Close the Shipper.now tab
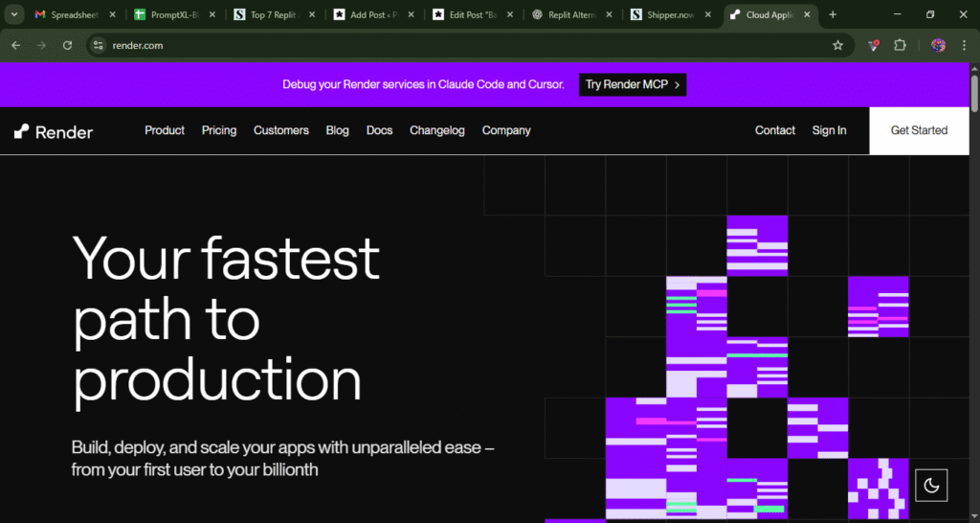Screen dimensions: 980x523 pos(708,15)
